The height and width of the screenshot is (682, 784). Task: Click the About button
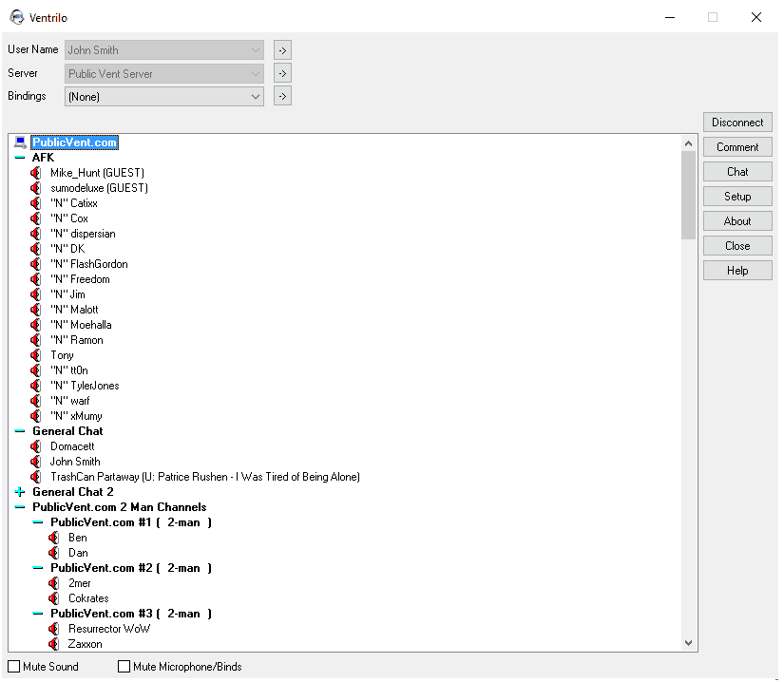click(737, 221)
